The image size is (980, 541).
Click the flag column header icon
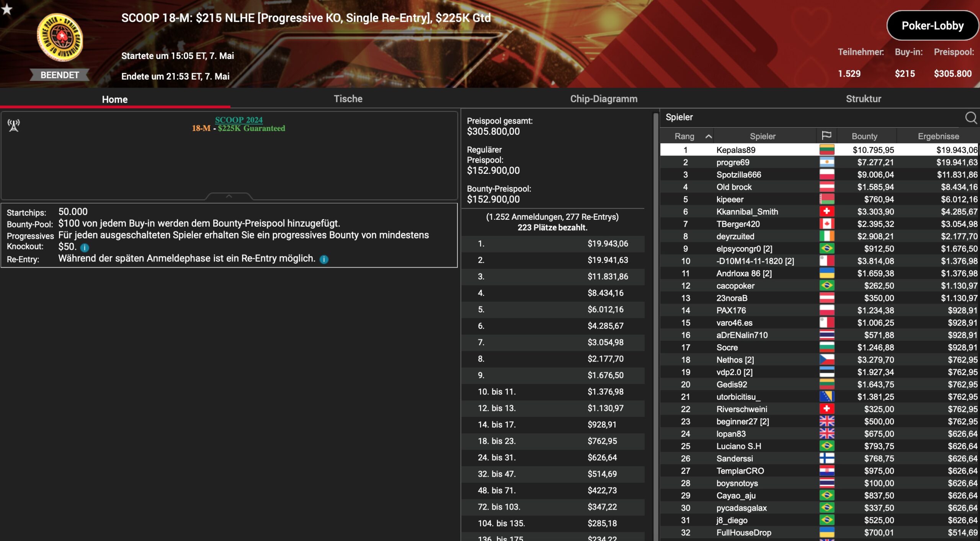(826, 136)
